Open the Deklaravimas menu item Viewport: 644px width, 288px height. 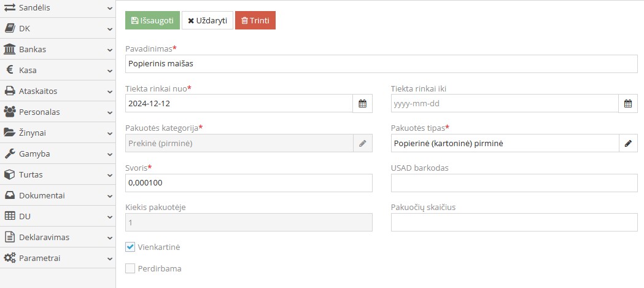click(44, 237)
